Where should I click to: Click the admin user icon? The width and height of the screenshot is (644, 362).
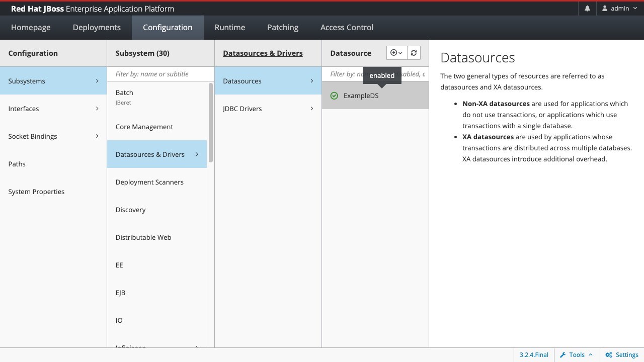(605, 9)
